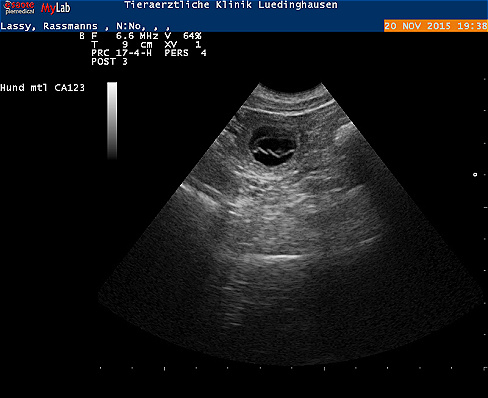The width and height of the screenshot is (488, 398).
Task: Click patient name Lassy, Rassmanns
Action: pyautogui.click(x=49, y=26)
